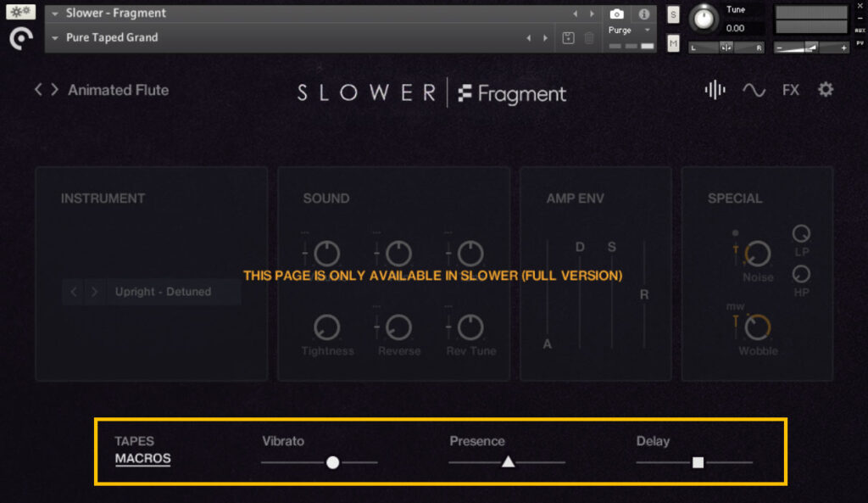Viewport: 868px width, 503px height.
Task: Mute the Slower - Fragment instrument
Action: 672,42
